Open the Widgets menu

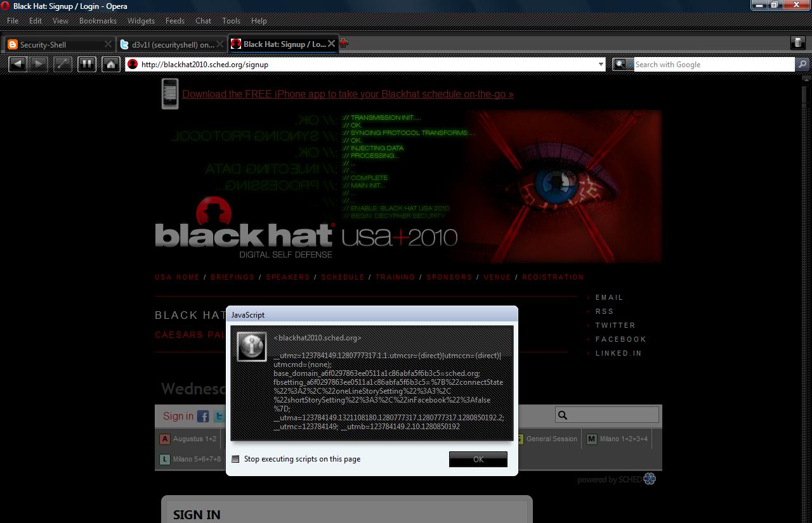pyautogui.click(x=141, y=20)
